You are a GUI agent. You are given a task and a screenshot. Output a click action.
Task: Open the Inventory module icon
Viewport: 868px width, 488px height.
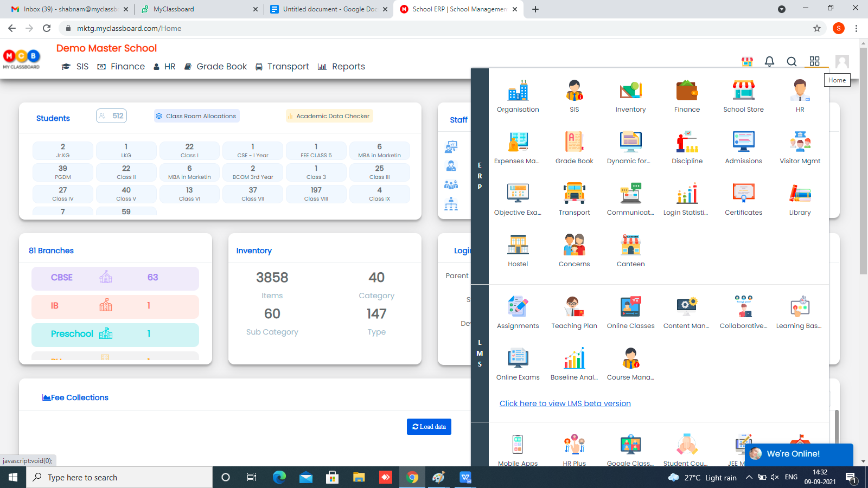[x=630, y=91]
